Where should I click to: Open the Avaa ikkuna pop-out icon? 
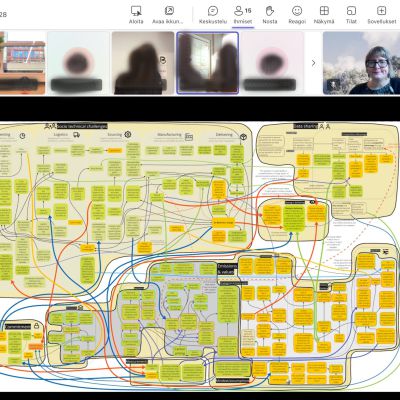click(169, 11)
